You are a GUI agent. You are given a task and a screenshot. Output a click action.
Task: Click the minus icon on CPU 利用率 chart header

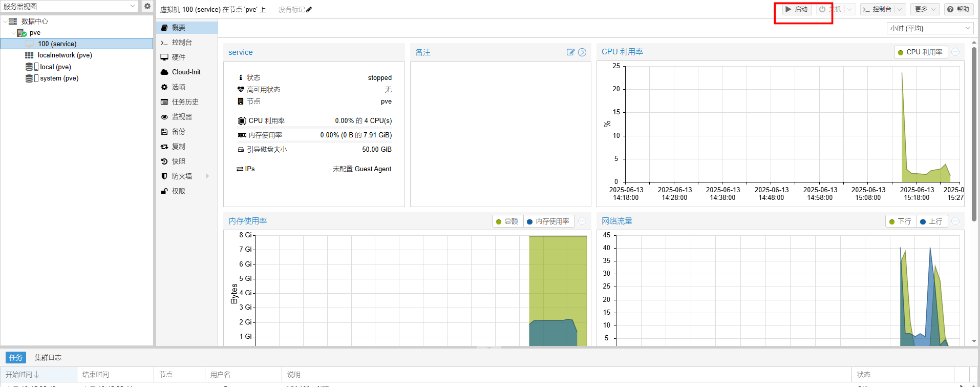[x=955, y=52]
